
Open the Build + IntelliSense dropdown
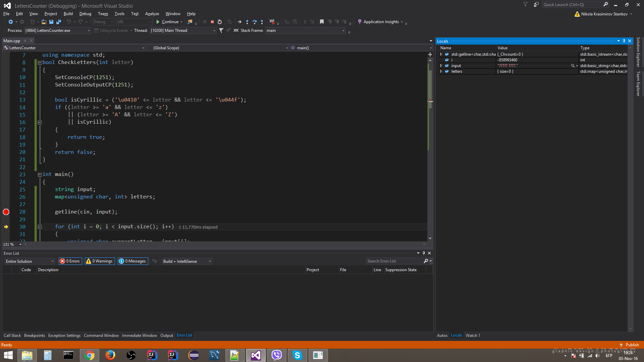[187, 261]
